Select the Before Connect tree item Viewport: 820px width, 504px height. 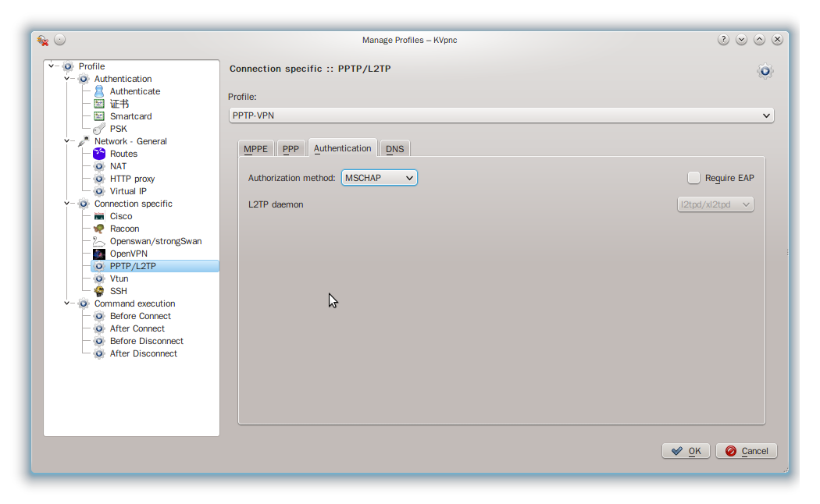140,316
